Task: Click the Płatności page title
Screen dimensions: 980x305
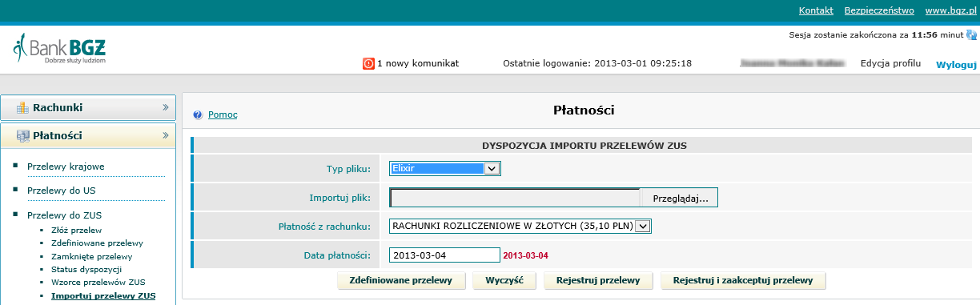Action: (x=584, y=110)
